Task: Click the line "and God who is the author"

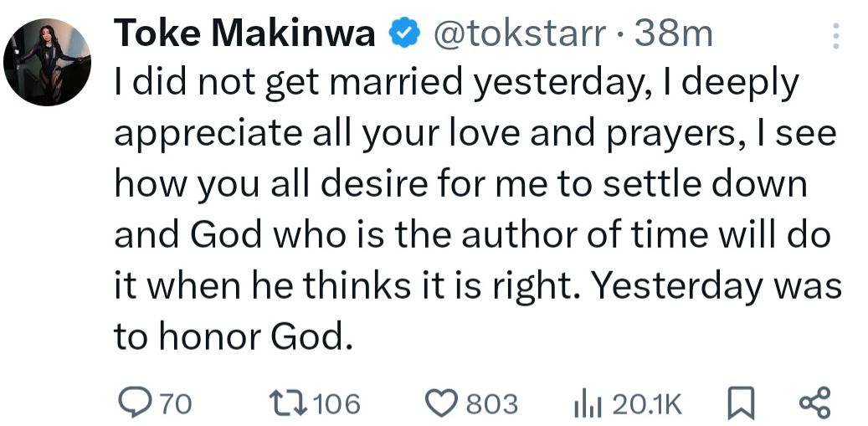Action: [471, 234]
